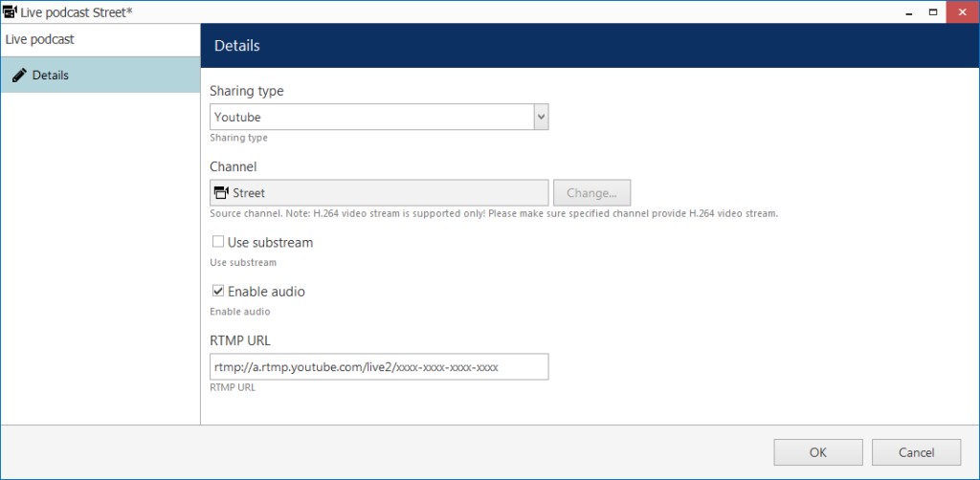Select the Youtube sharing type combo box
This screenshot has height=480, width=980.
(x=379, y=117)
